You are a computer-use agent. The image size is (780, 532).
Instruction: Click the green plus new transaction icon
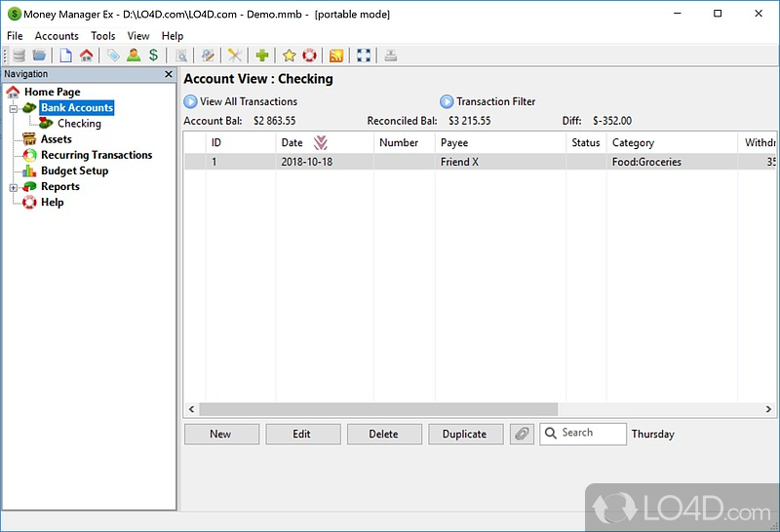point(262,56)
